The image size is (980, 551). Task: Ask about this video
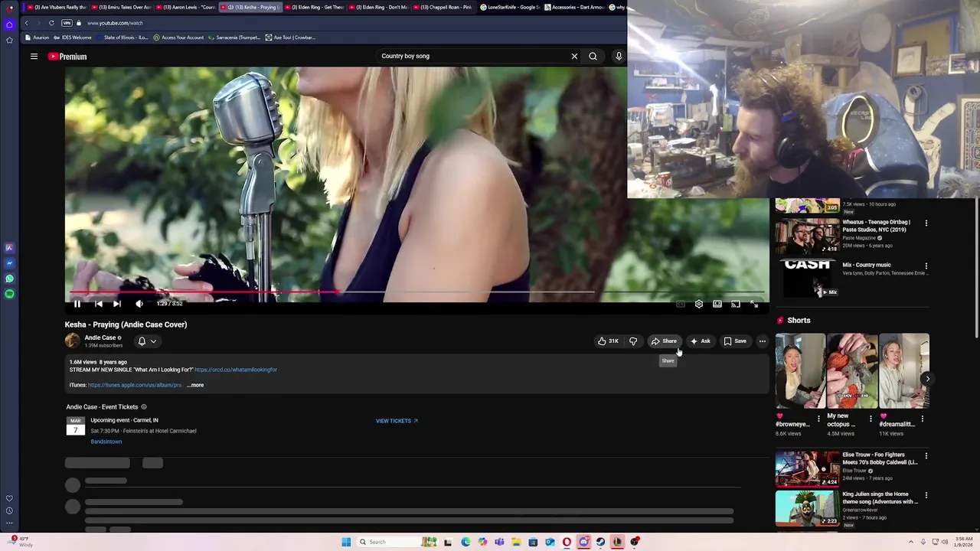(701, 341)
